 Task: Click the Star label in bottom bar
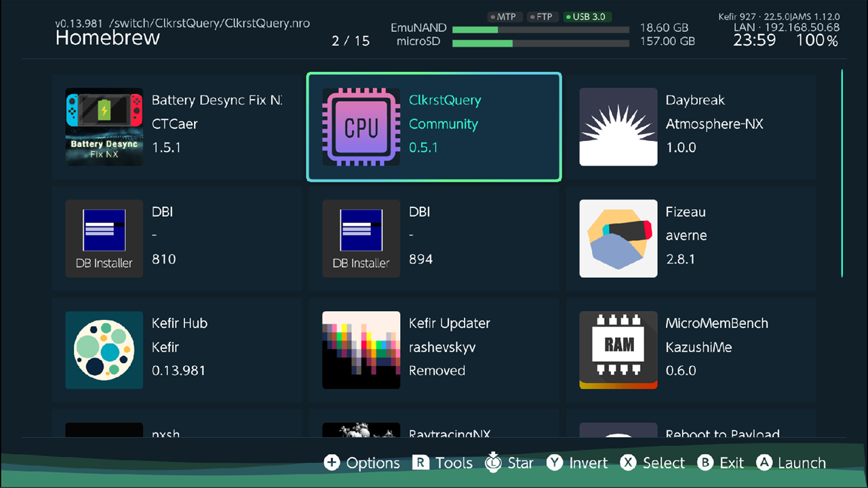point(521,463)
